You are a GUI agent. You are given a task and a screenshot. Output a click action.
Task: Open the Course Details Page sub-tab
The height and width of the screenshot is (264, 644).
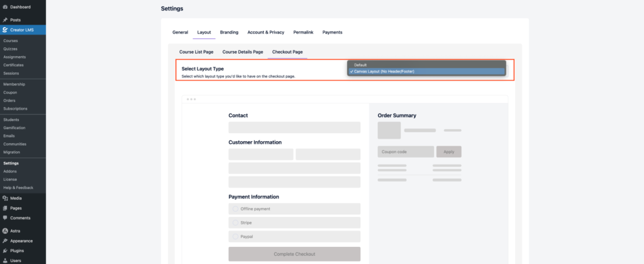[x=243, y=52]
